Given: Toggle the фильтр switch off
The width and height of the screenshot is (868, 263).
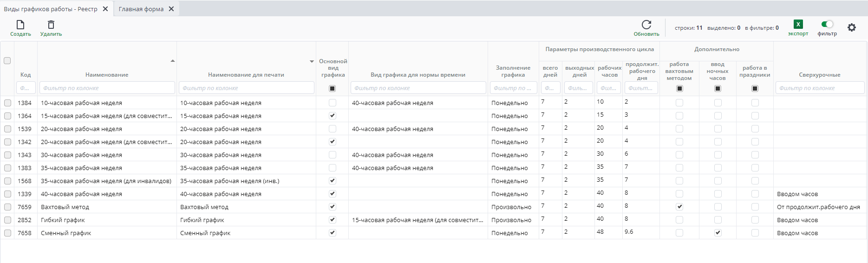Looking at the screenshot, I should [827, 24].
